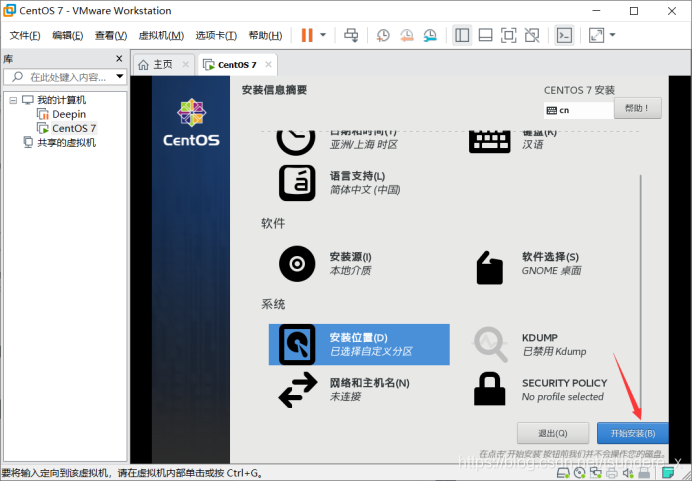Toggle Unity mode icon

pyautogui.click(x=532, y=35)
